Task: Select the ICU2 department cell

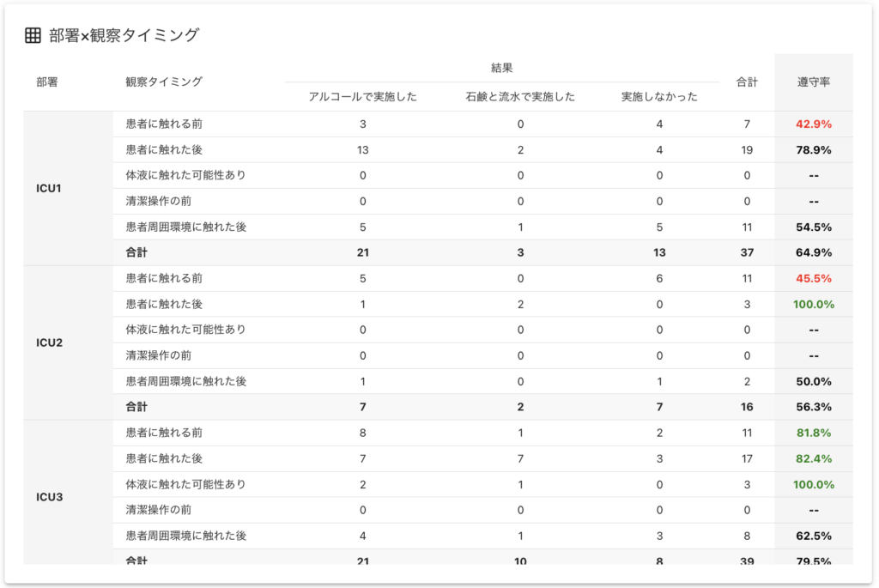Action: coord(48,342)
